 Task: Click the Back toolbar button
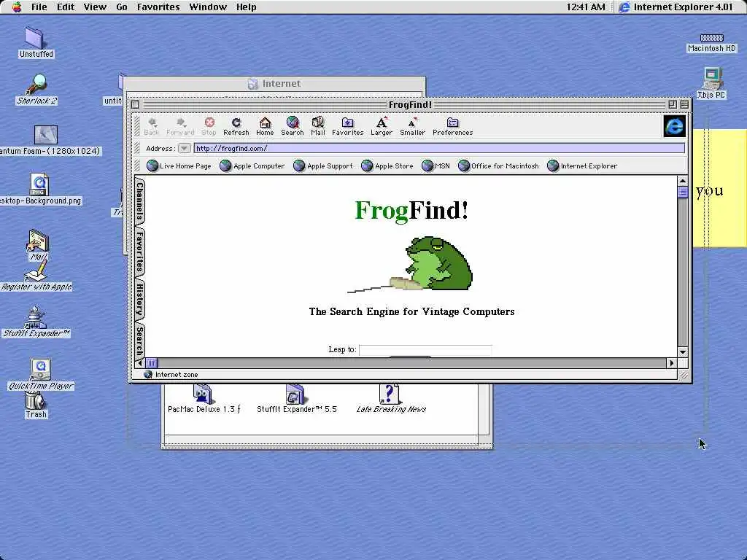click(x=152, y=127)
